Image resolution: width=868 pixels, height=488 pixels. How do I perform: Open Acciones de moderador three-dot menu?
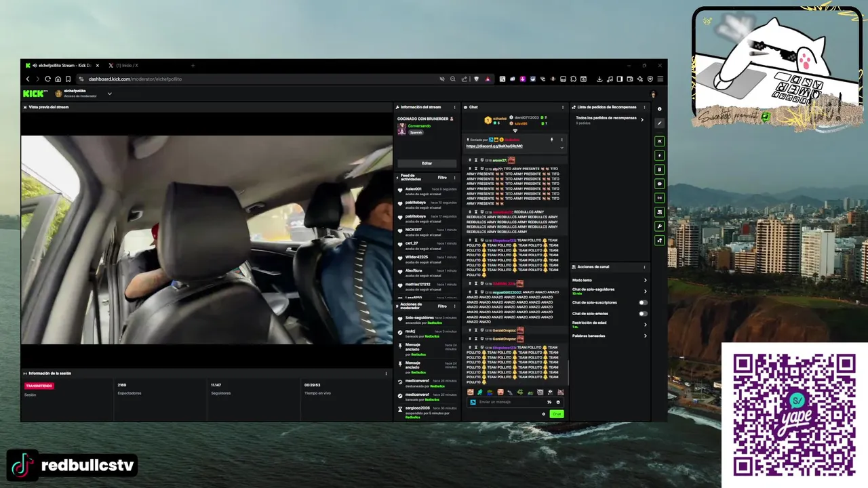[x=454, y=306]
